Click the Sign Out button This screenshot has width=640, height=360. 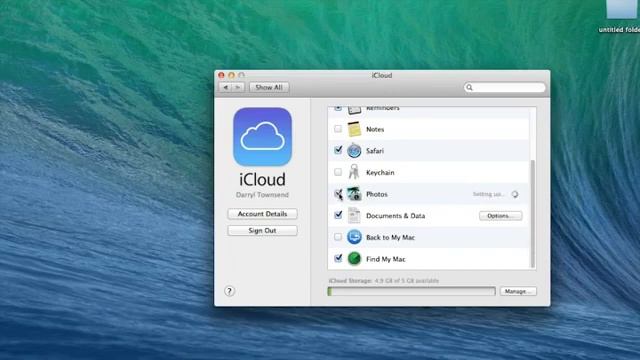click(262, 231)
